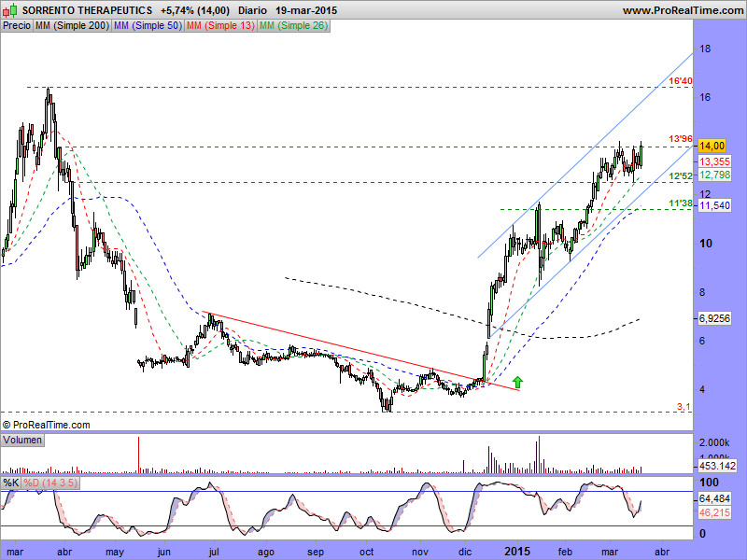Click the Volumen panel label

coord(22,440)
